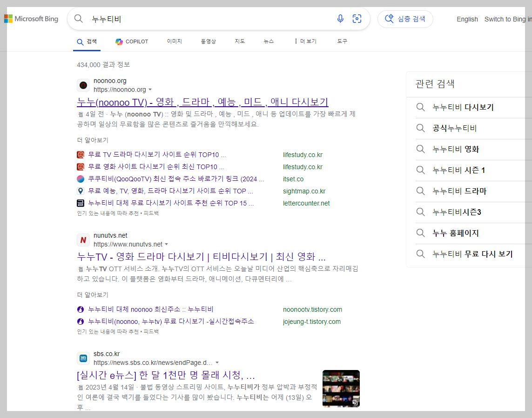Search related 공식누누티비
This screenshot has width=532, height=418.
click(455, 128)
